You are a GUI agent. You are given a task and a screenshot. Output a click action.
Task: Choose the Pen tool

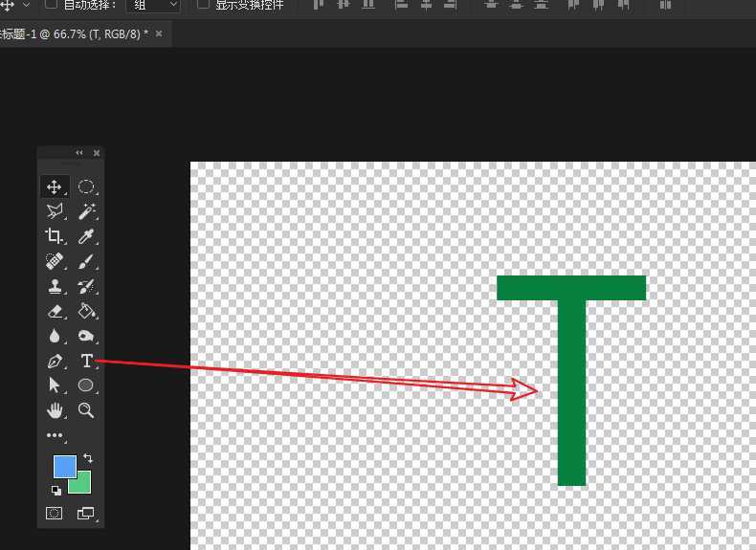click(54, 361)
